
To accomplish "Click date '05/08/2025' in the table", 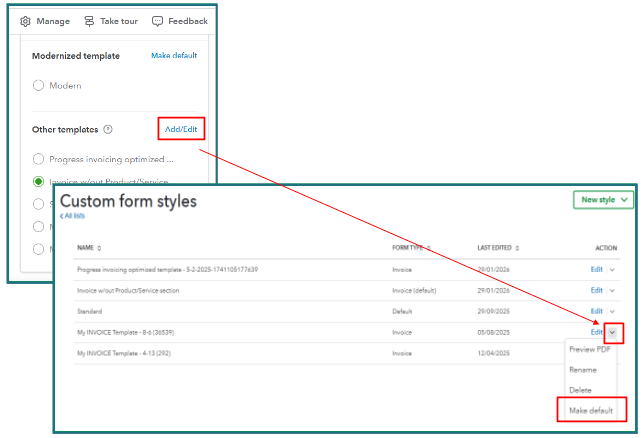I will pos(493,332).
